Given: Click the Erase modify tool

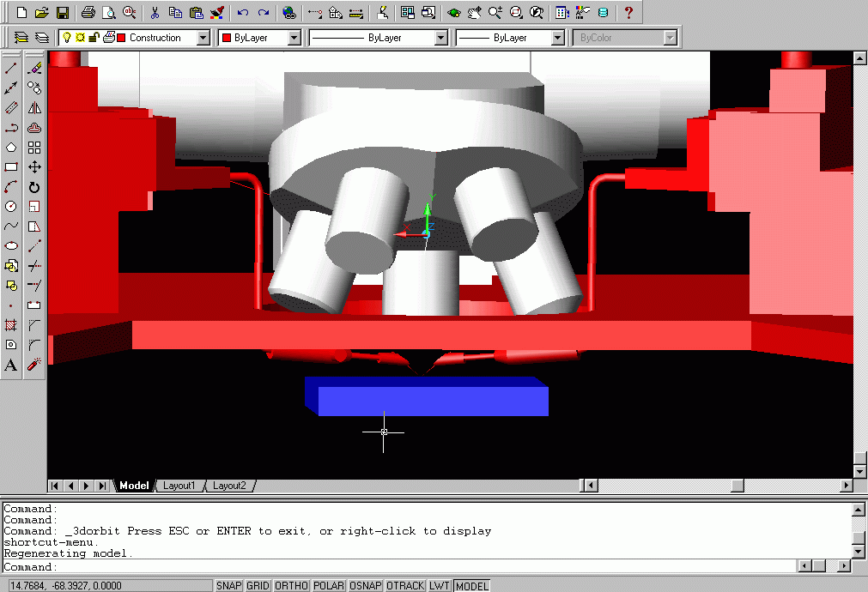Looking at the screenshot, I should (x=34, y=68).
